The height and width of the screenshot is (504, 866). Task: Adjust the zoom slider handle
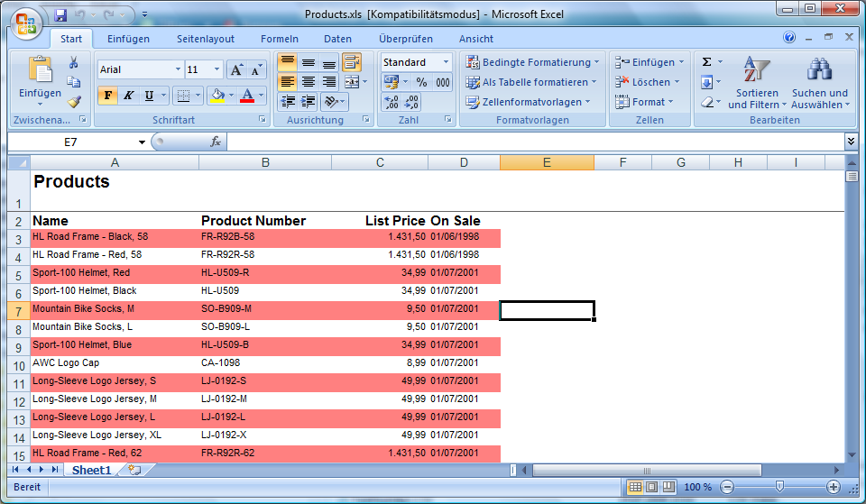tap(779, 486)
